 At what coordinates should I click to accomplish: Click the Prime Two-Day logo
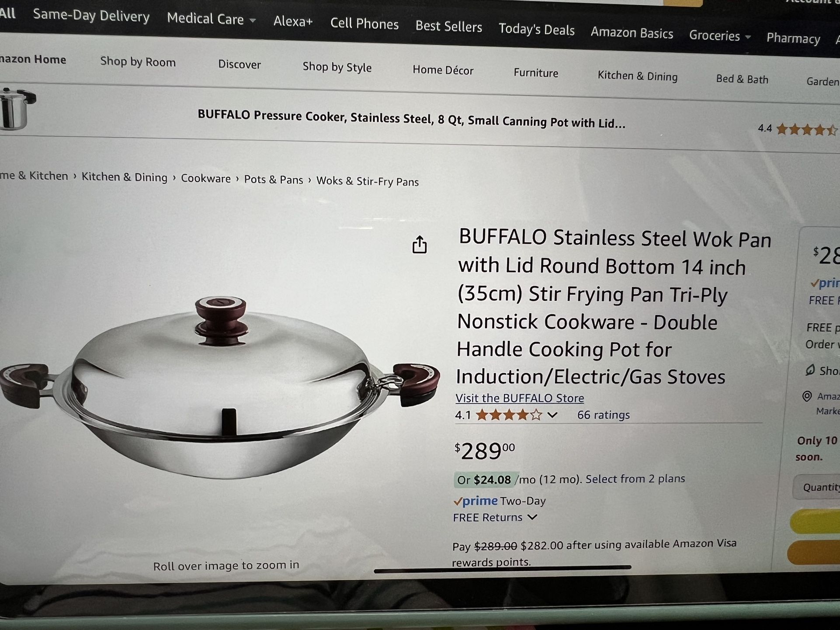[x=500, y=501]
